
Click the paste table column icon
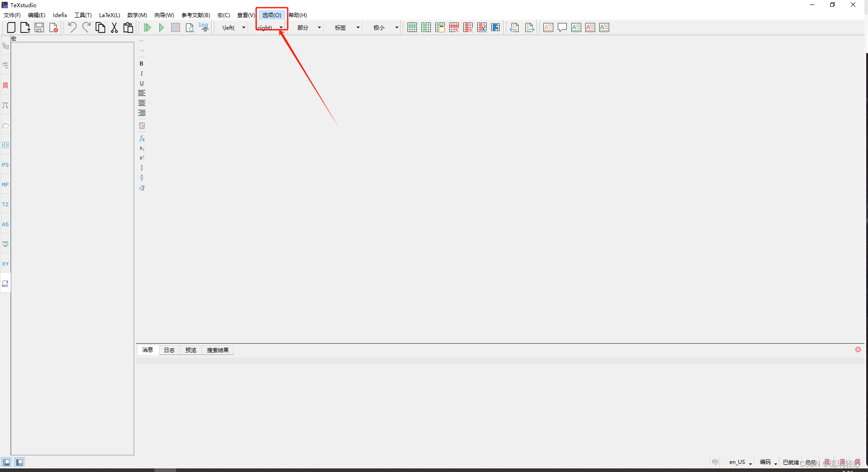(x=440, y=27)
